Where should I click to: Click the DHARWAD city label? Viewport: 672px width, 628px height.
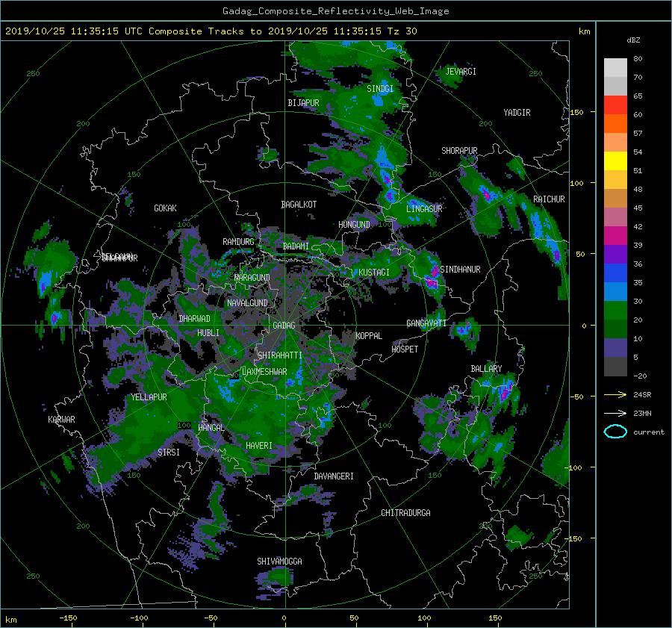coord(195,319)
